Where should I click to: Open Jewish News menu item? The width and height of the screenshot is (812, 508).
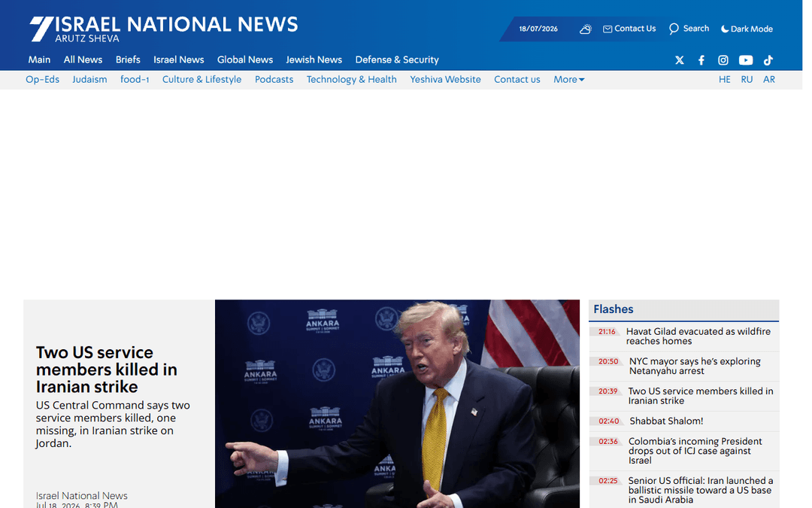[314, 59]
